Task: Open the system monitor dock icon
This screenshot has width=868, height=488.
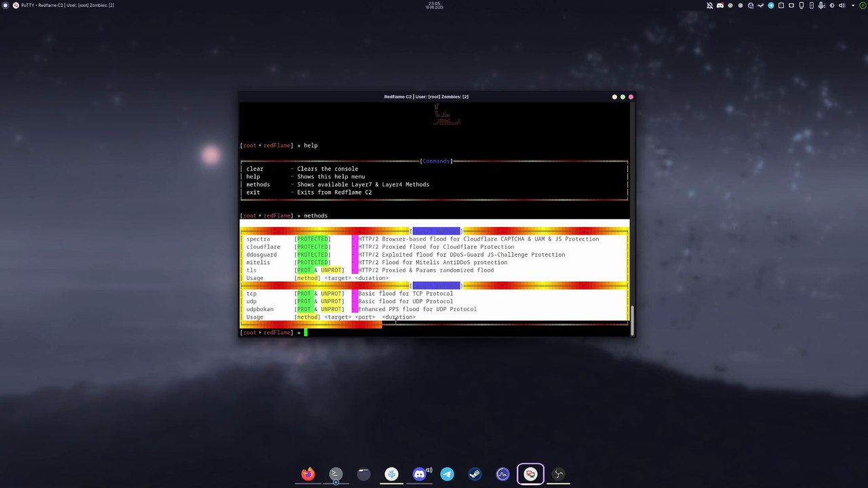Action: click(502, 474)
